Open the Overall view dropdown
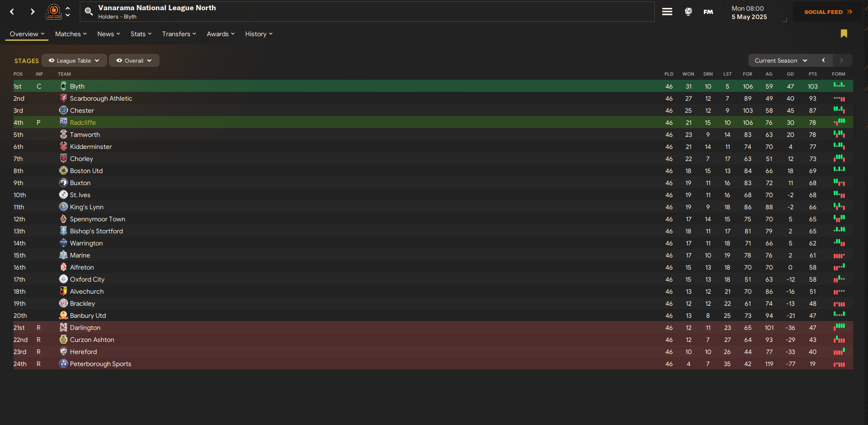 pyautogui.click(x=134, y=60)
